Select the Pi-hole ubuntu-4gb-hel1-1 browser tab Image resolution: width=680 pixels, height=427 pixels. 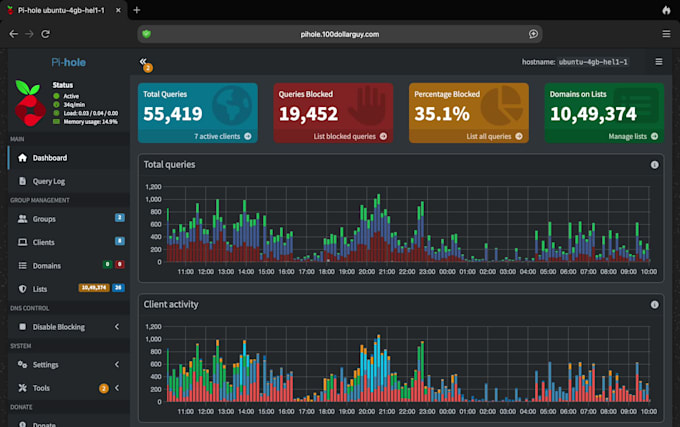61,10
